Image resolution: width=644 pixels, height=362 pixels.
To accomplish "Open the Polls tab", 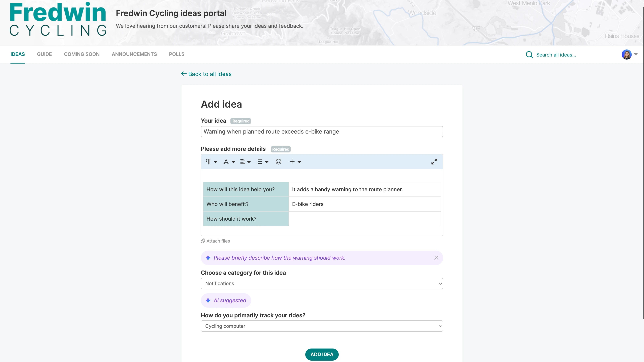I will 177,54.
